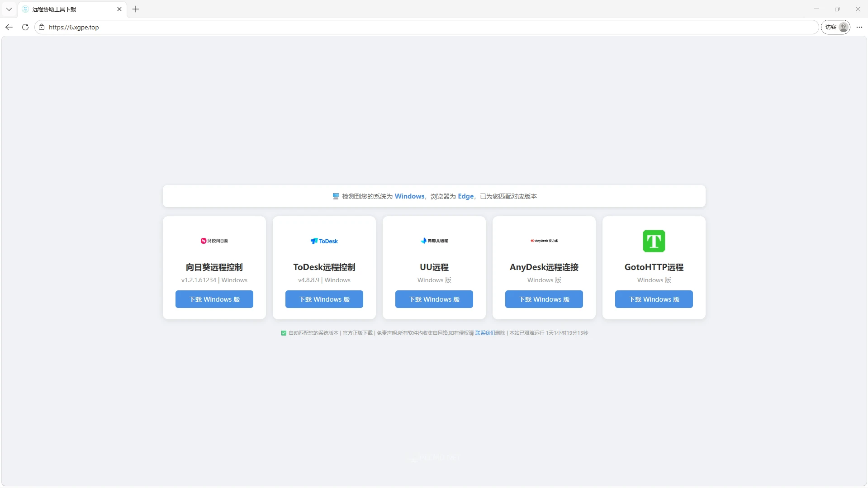Click the GotoHTTP远程 title
Image resolution: width=868 pixels, height=488 pixels.
[654, 267]
